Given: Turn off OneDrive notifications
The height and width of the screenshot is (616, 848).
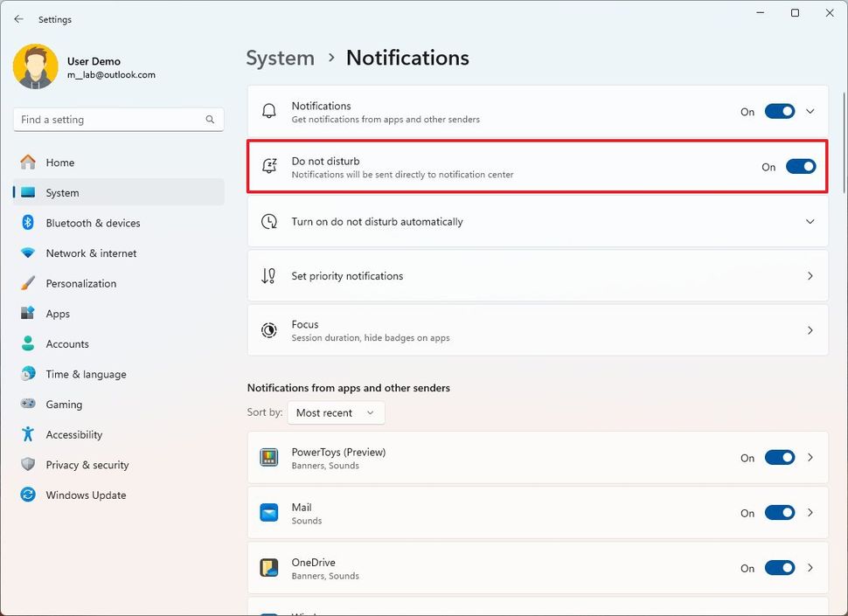Looking at the screenshot, I should click(x=779, y=567).
